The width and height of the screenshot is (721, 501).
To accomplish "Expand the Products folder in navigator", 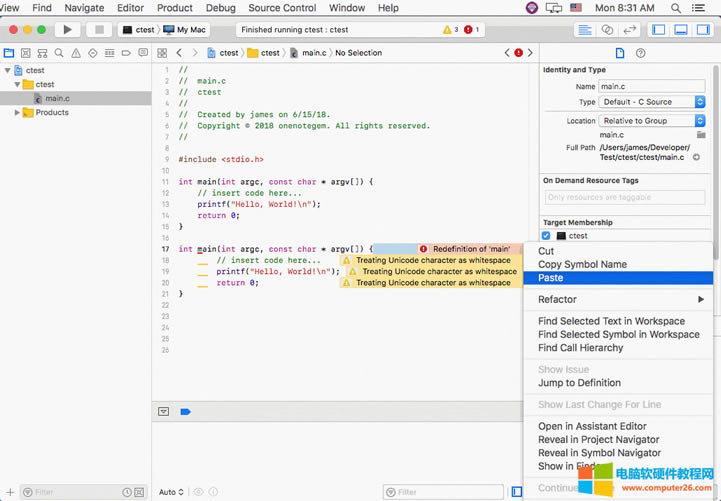I will (18, 112).
